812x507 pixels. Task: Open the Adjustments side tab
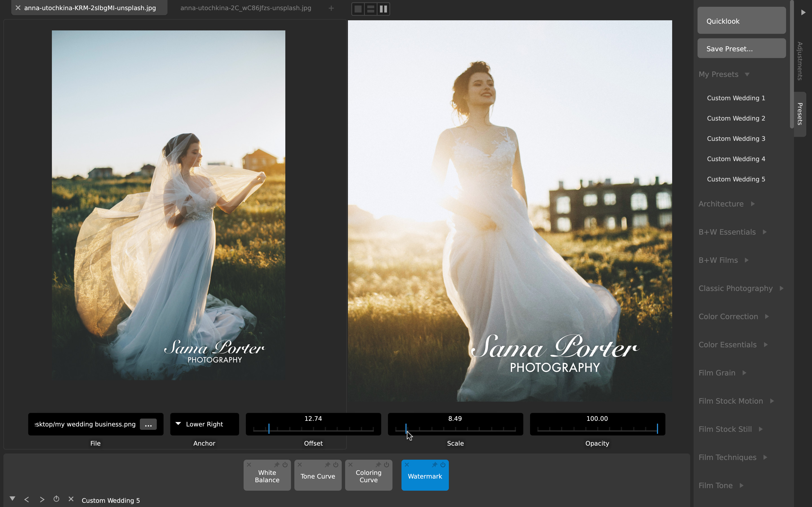800,61
